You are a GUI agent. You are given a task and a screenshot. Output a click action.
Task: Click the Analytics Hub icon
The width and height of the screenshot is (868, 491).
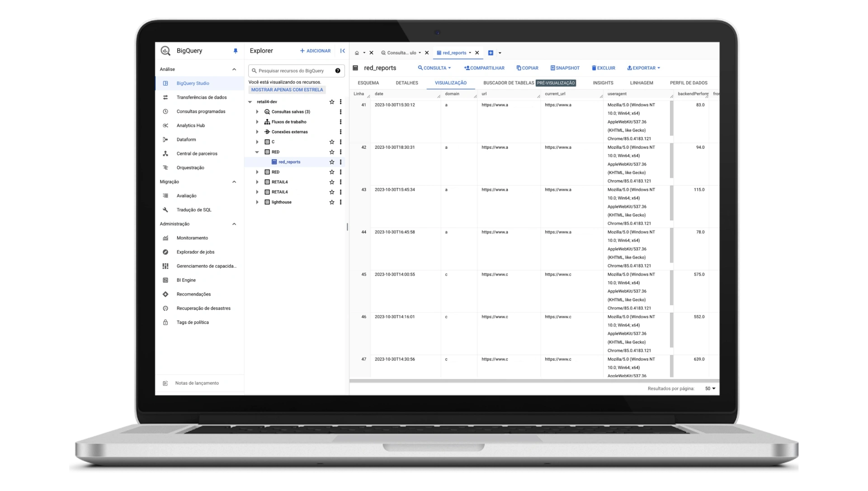165,125
